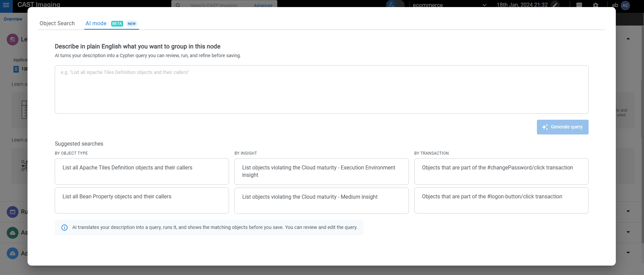The width and height of the screenshot is (644, 275).
Task: Select the #logon-button/click transaction suggestion
Action: pyautogui.click(x=501, y=200)
